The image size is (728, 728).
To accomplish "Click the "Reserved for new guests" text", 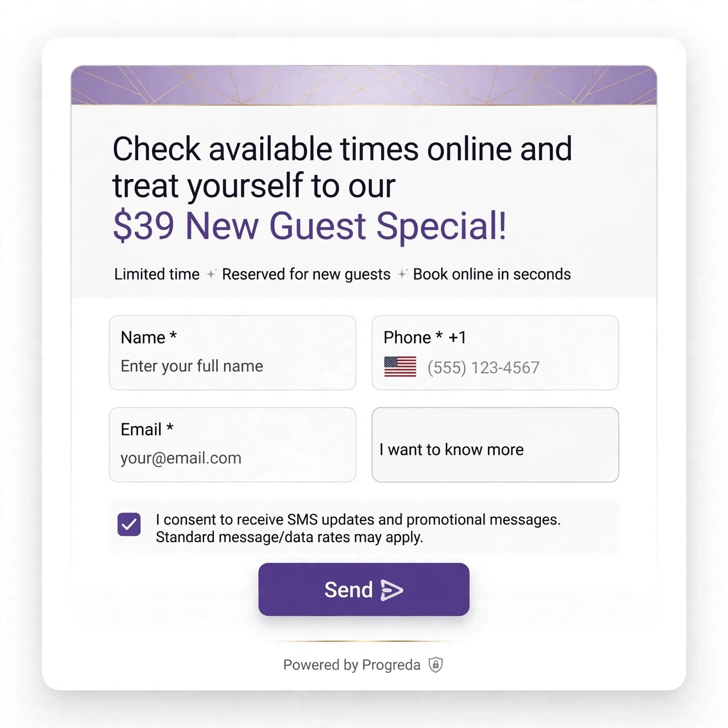I will click(306, 274).
